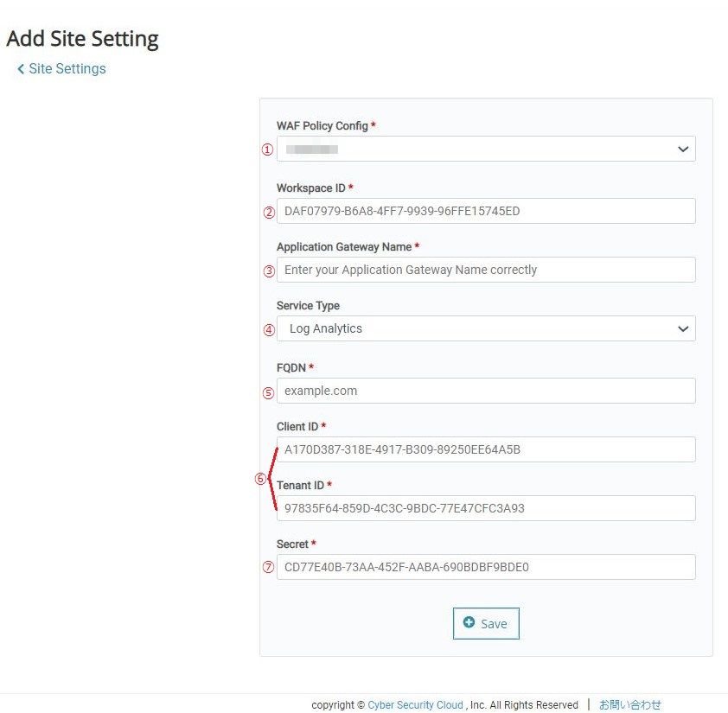Select the Tenant ID text box

tap(486, 508)
